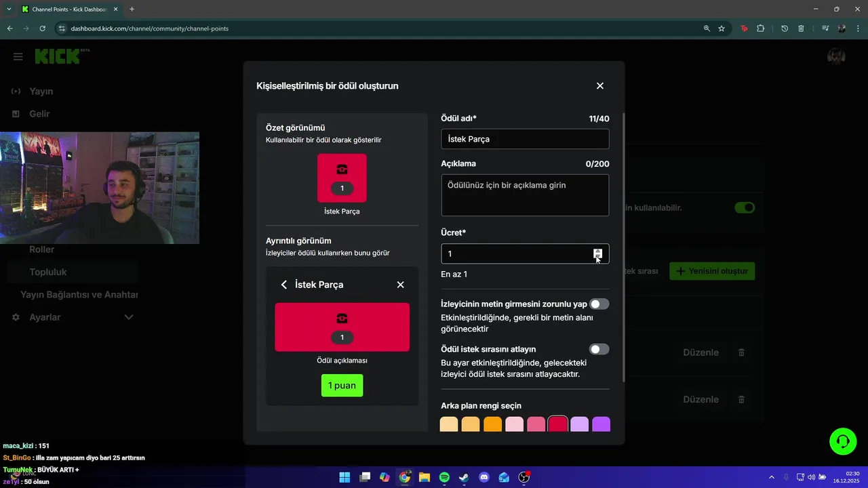
Task: Select the medium pink background color swatch
Action: pos(536,424)
